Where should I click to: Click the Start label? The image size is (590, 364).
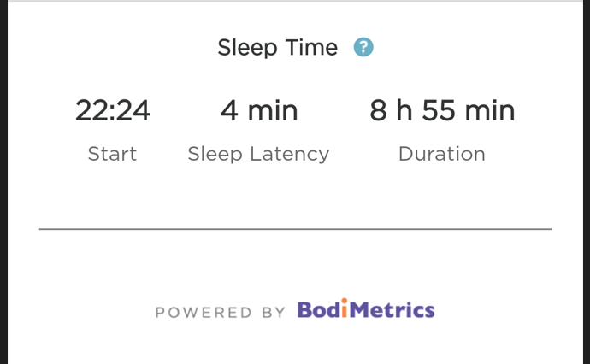click(112, 155)
